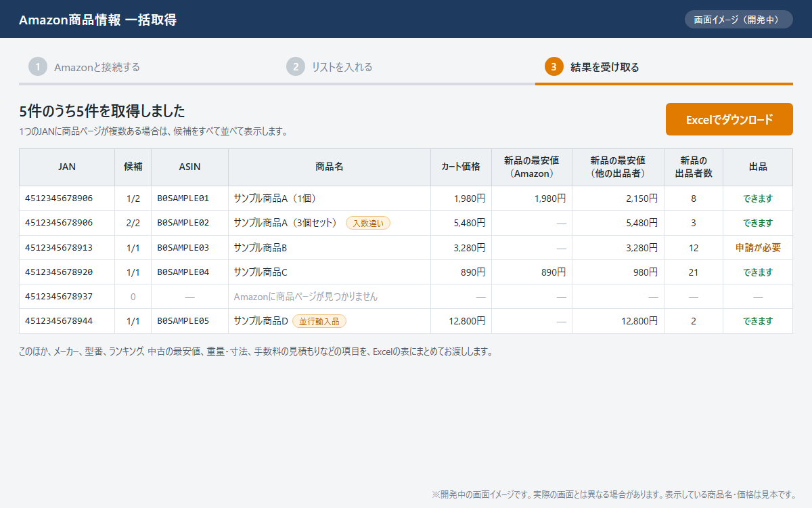812x508 pixels.
Task: Click the カート価格 column header
Action: point(461,167)
